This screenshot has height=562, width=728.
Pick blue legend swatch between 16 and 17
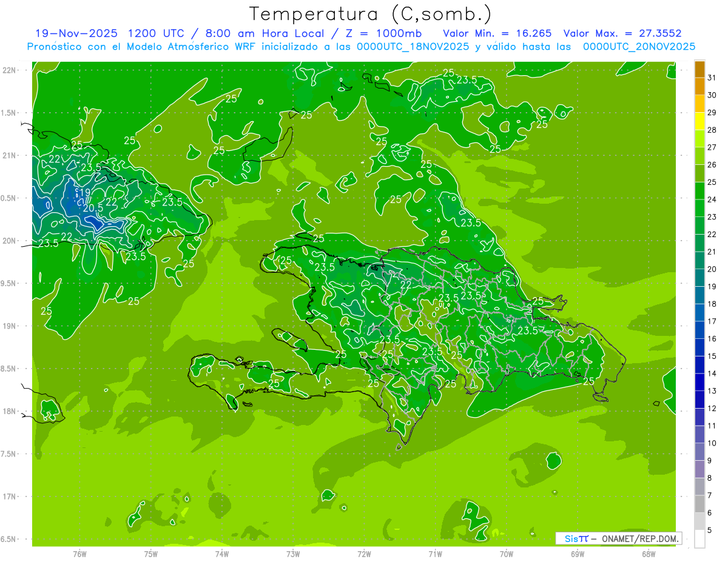pos(699,330)
